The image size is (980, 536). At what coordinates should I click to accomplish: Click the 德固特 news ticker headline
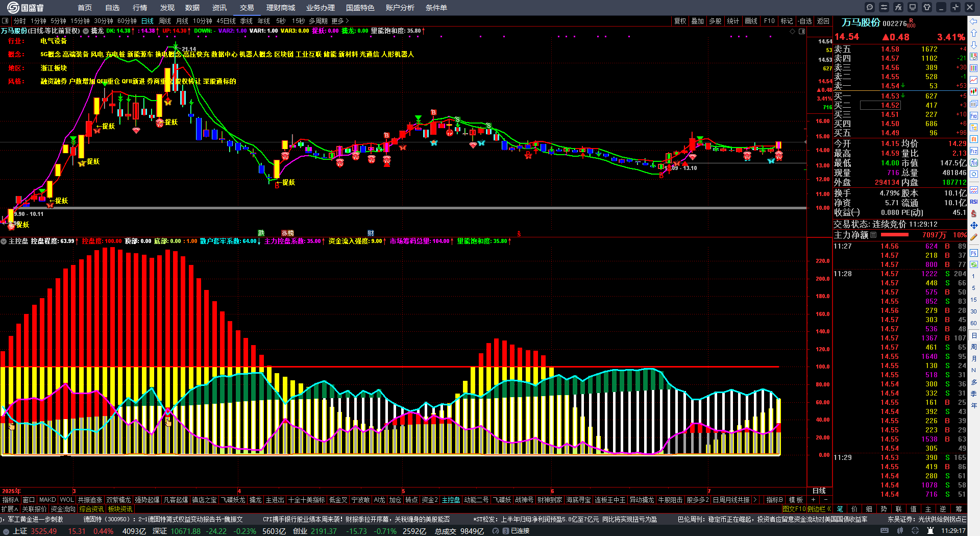pos(163,519)
